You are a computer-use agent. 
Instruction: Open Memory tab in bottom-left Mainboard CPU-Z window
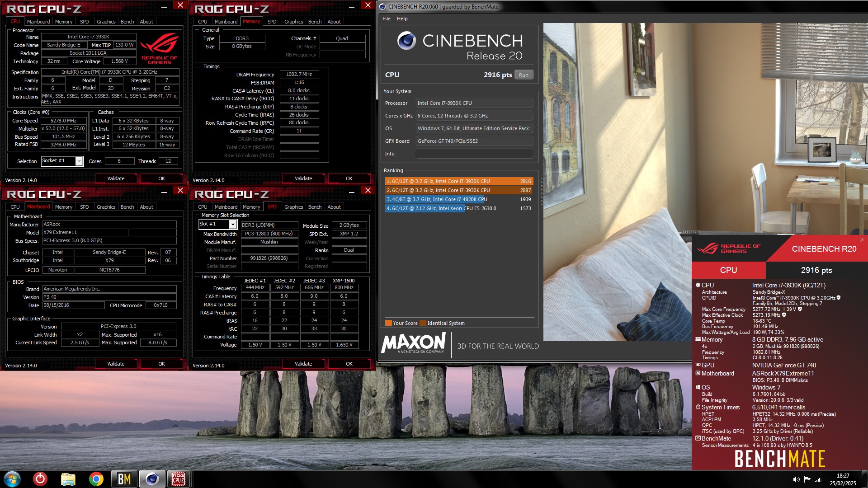[64, 207]
